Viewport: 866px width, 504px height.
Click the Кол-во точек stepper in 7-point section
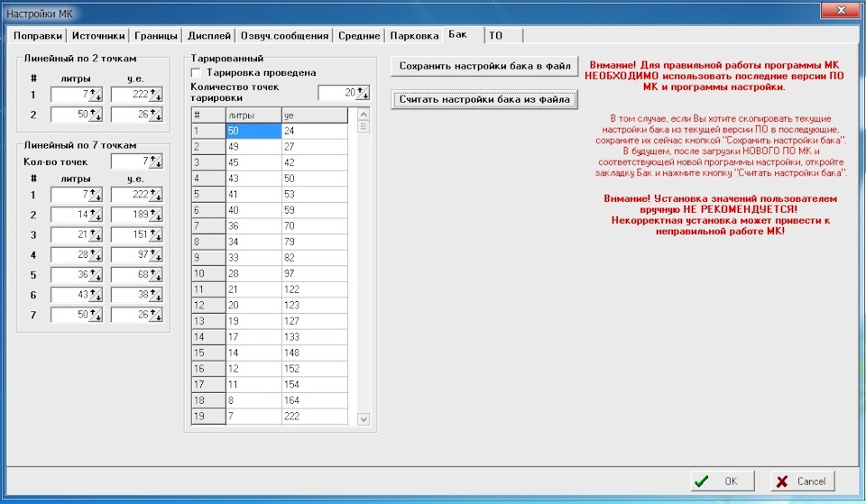point(156,161)
